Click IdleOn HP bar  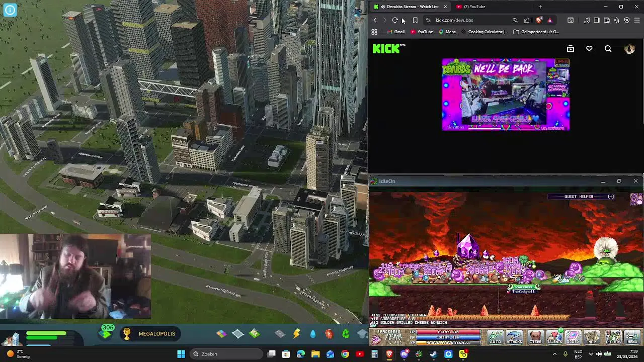(448, 332)
